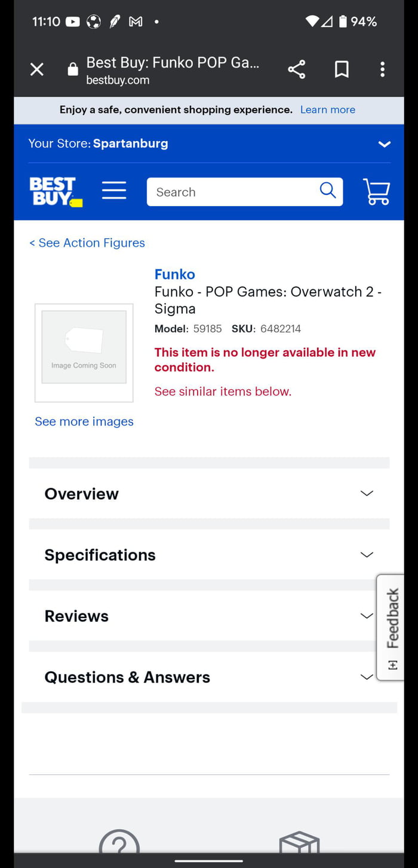The image size is (418, 868).
Task: Open the Gmail notification icon in status bar
Action: tap(135, 22)
